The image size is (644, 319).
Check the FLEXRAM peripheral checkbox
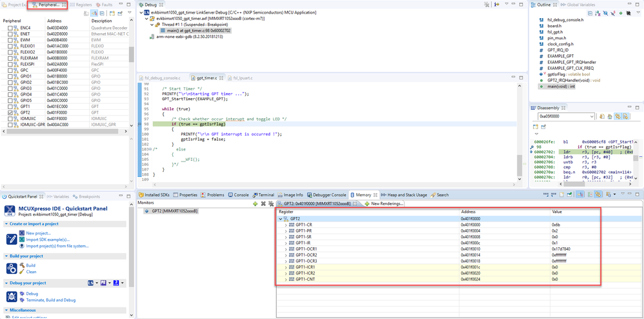[10, 58]
